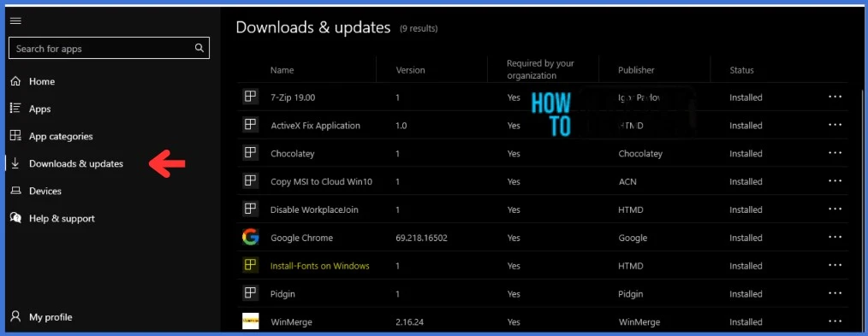Open the ActiveX Fix Application entry
868x336 pixels.
(x=315, y=126)
